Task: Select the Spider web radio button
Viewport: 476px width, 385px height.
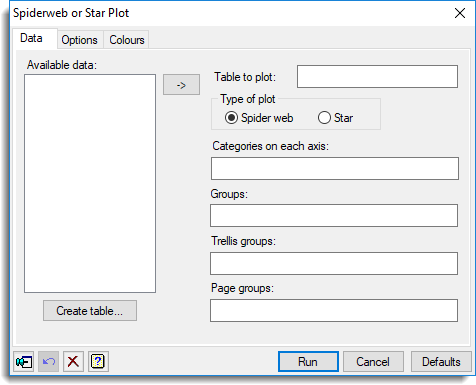Action: coord(231,118)
